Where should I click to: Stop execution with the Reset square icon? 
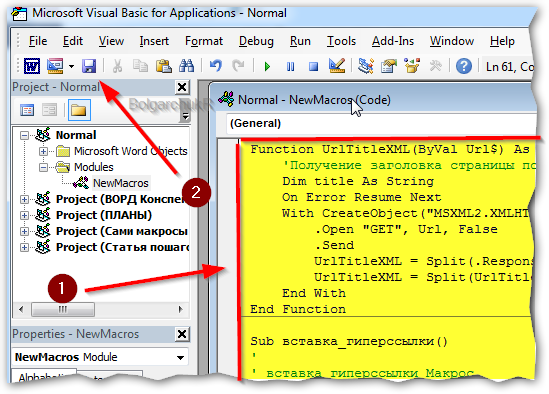point(313,66)
